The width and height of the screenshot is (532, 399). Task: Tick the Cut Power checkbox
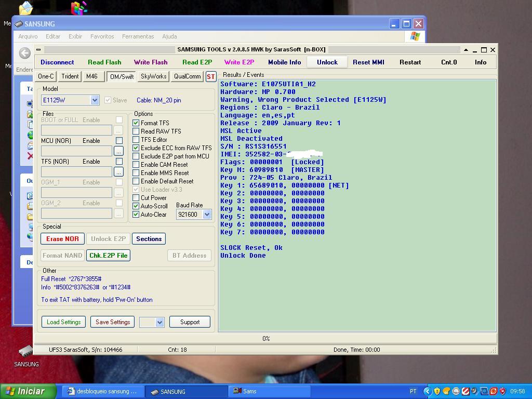(136, 198)
